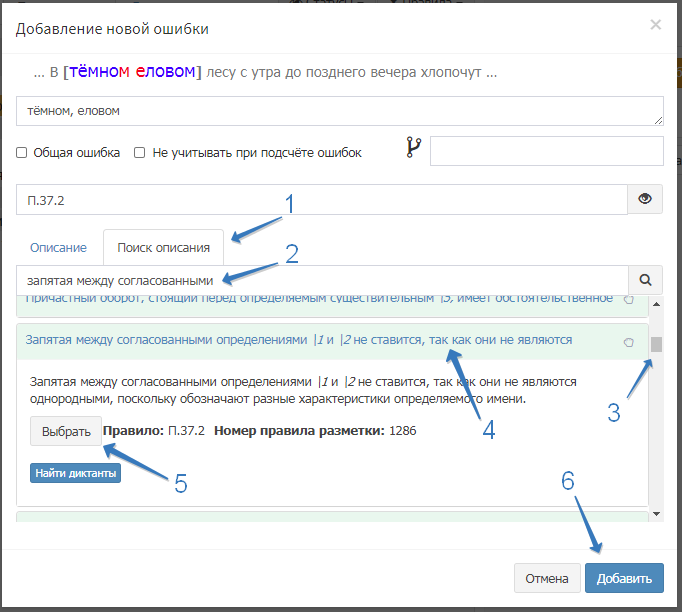Click the branch icon beside the empty field
Screen dimensions: 682x612
click(413, 149)
